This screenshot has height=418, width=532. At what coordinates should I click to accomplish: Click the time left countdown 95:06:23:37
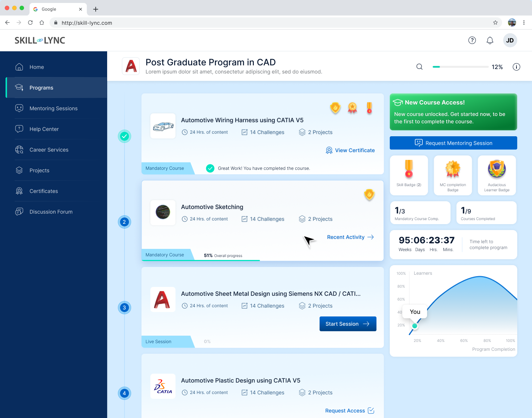[x=427, y=240]
